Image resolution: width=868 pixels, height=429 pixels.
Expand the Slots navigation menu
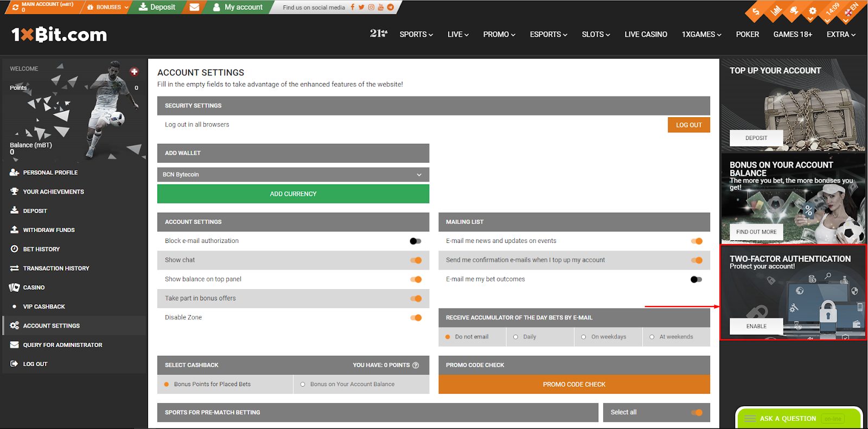click(x=596, y=34)
